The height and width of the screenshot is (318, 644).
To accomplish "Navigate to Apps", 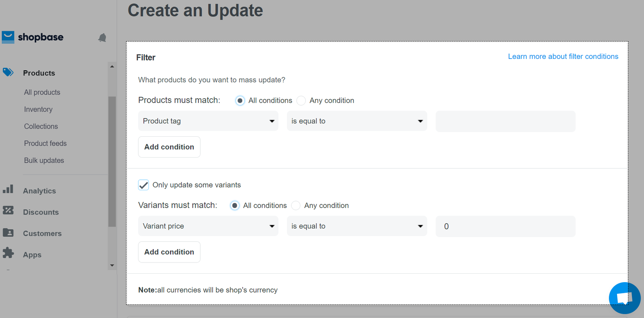I will point(32,255).
